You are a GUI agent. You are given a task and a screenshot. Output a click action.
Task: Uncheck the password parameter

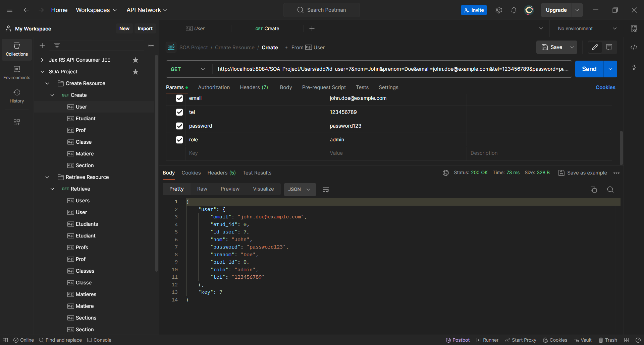click(179, 126)
